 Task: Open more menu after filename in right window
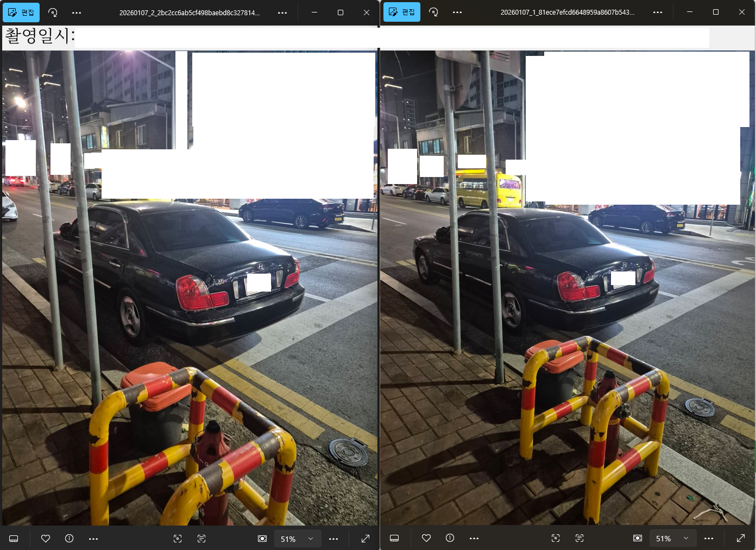pos(658,12)
